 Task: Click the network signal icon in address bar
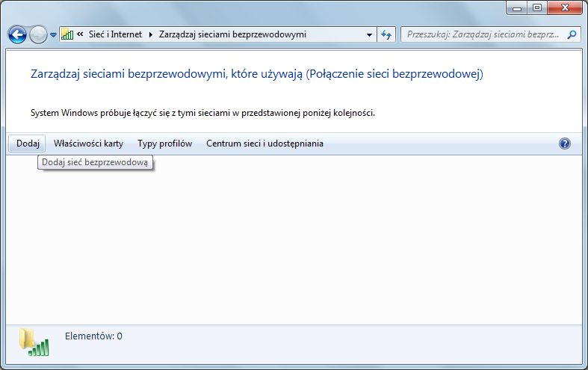[x=66, y=34]
